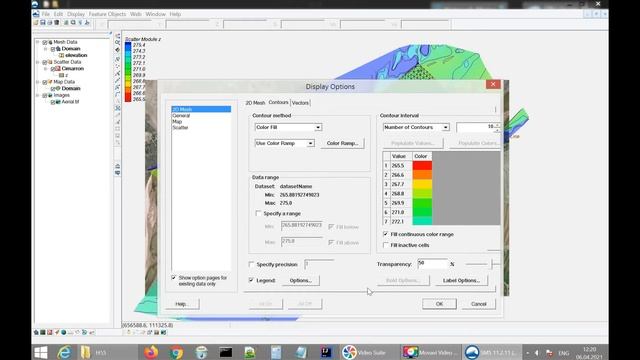Click the SMS 11.2 taskbar button
Screen dimensions: 640x360
point(492,352)
